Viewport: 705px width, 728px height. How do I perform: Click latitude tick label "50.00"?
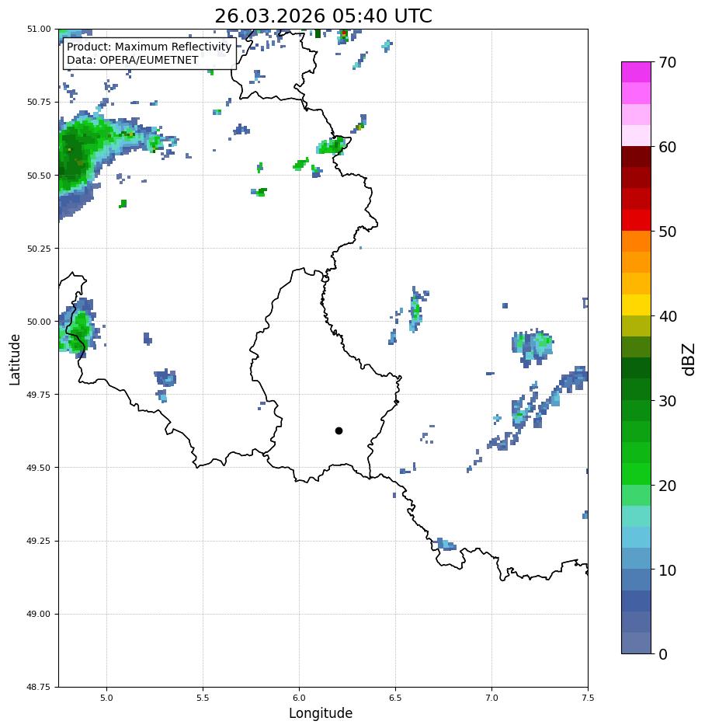(x=39, y=322)
